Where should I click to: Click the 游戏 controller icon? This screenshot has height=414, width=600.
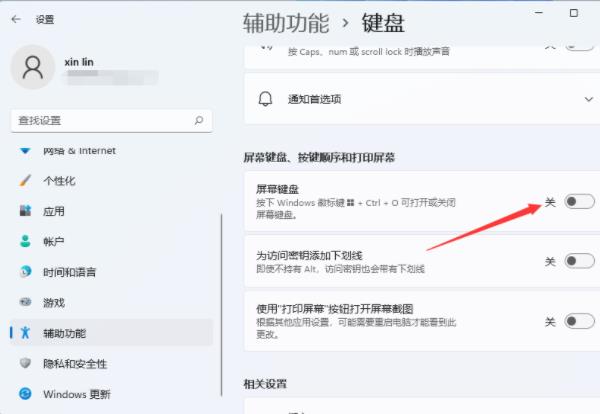[x=25, y=302]
